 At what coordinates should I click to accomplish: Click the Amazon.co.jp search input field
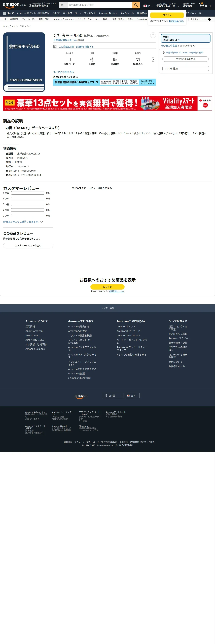100,5
